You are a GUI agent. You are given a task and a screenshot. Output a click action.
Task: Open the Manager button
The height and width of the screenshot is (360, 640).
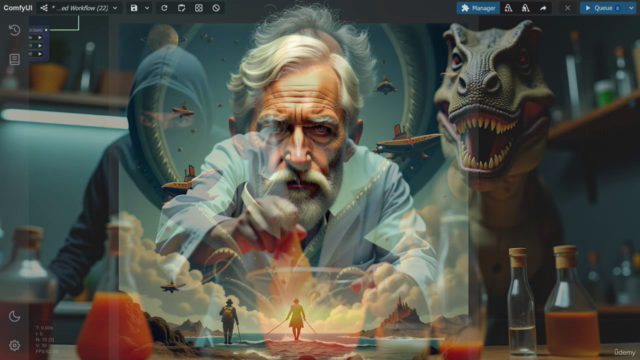click(478, 8)
